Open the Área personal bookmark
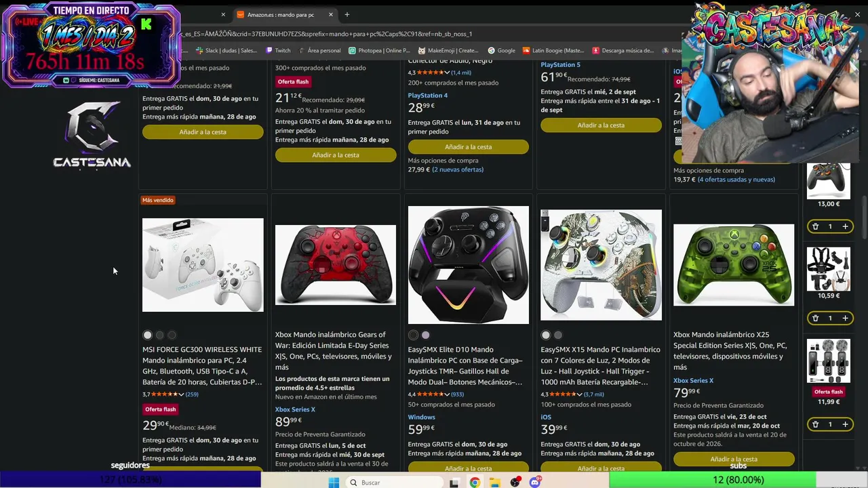Image resolution: width=868 pixels, height=488 pixels. [x=319, y=50]
